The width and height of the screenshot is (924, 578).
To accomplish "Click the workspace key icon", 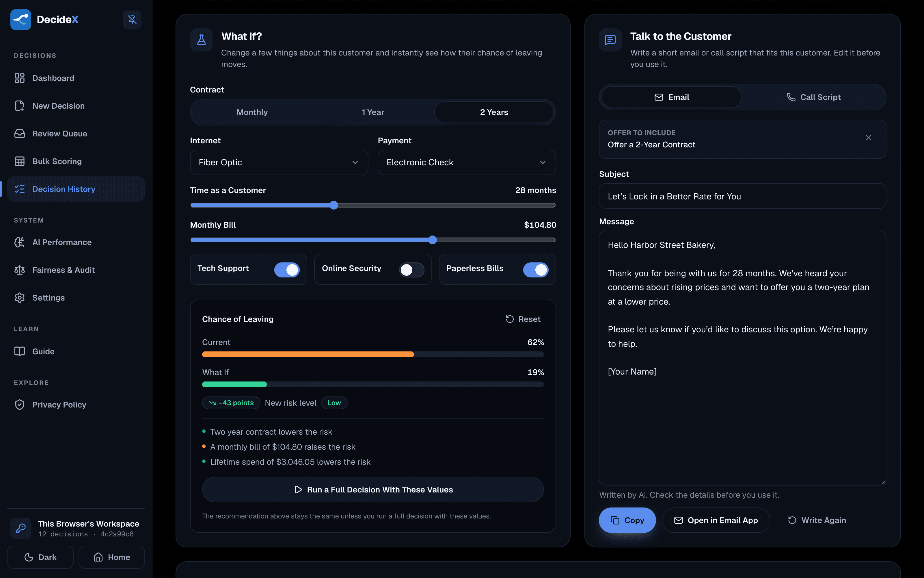I will pos(21,528).
